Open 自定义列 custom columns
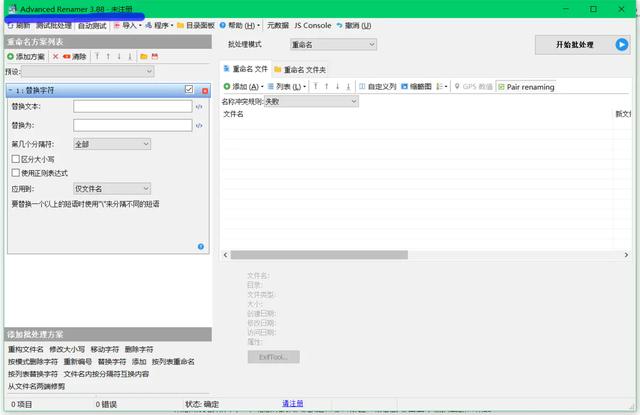 point(378,87)
